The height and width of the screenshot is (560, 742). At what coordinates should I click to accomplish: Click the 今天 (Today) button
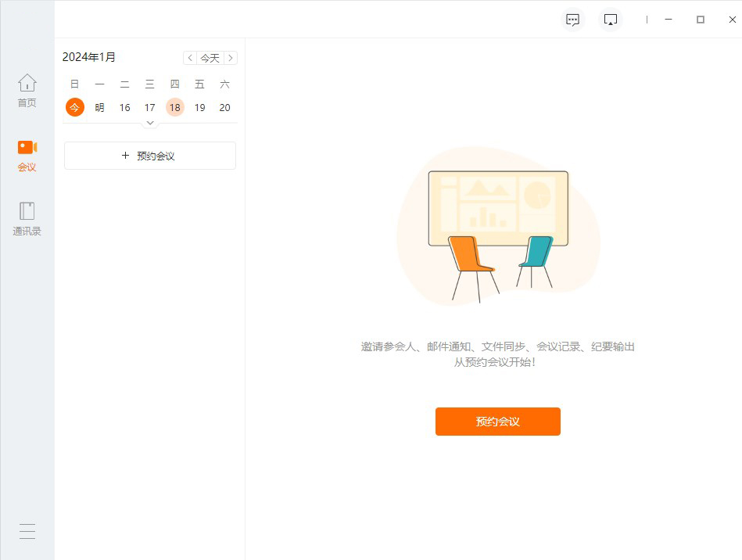(210, 57)
